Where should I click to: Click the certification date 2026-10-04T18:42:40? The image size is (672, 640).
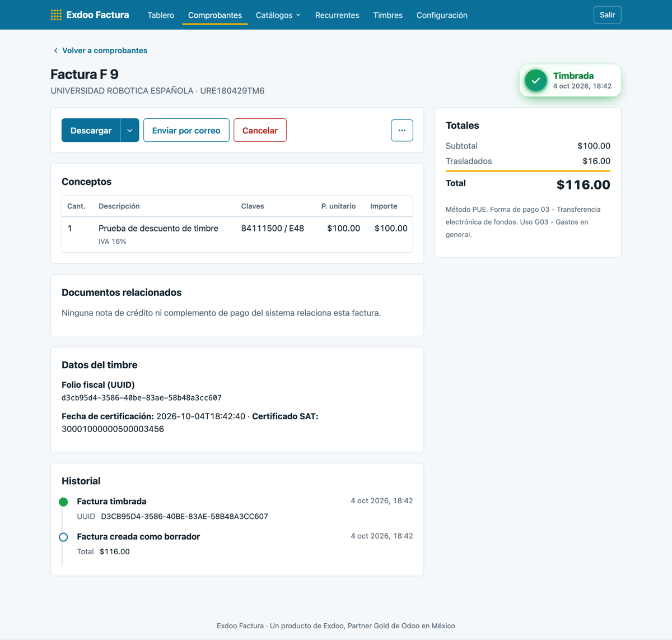[200, 416]
